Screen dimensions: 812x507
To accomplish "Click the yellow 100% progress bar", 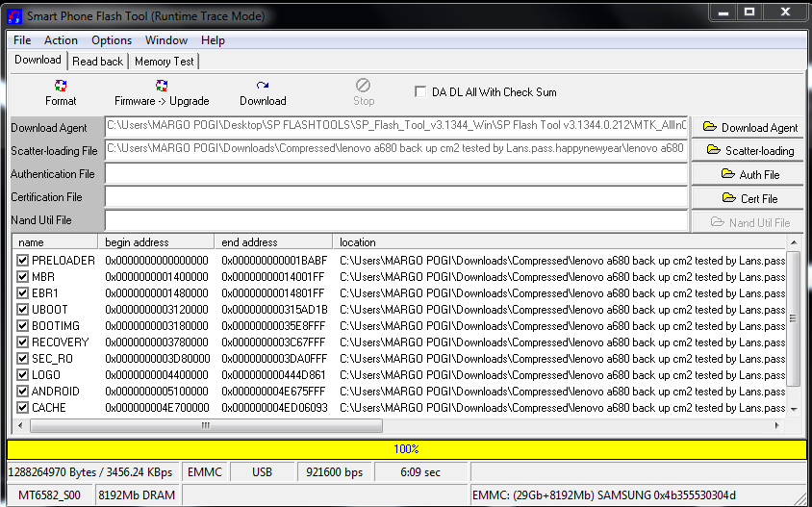I will tap(407, 449).
